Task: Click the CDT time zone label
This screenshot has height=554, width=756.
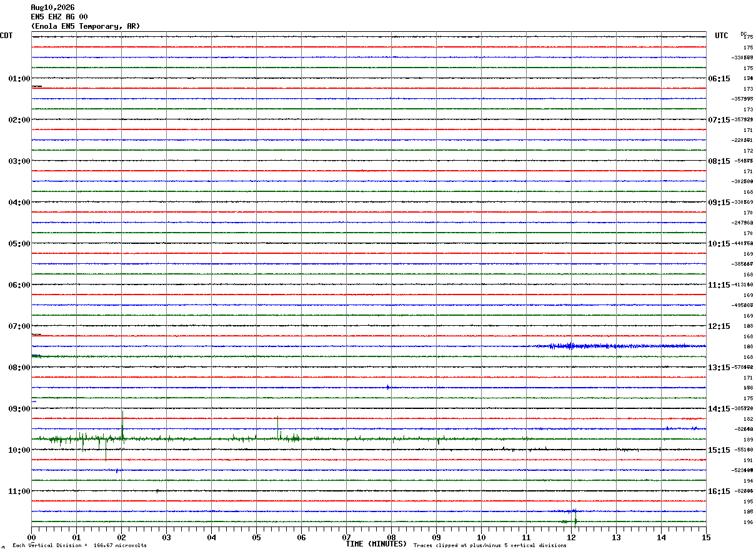Action: tap(6, 36)
